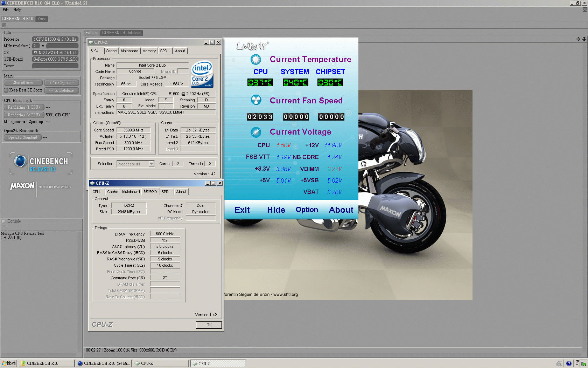
Task: Open the Help menu
Action: [17, 10]
